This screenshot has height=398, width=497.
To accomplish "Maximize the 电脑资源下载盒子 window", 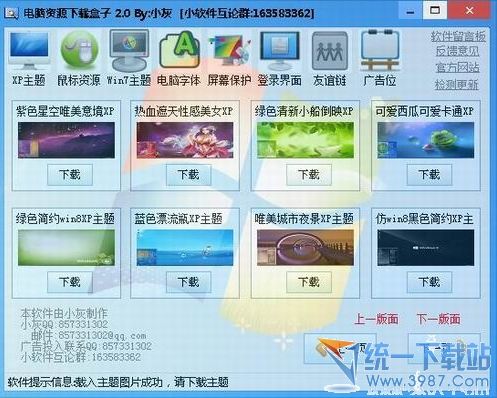I will pyautogui.click(x=435, y=11).
